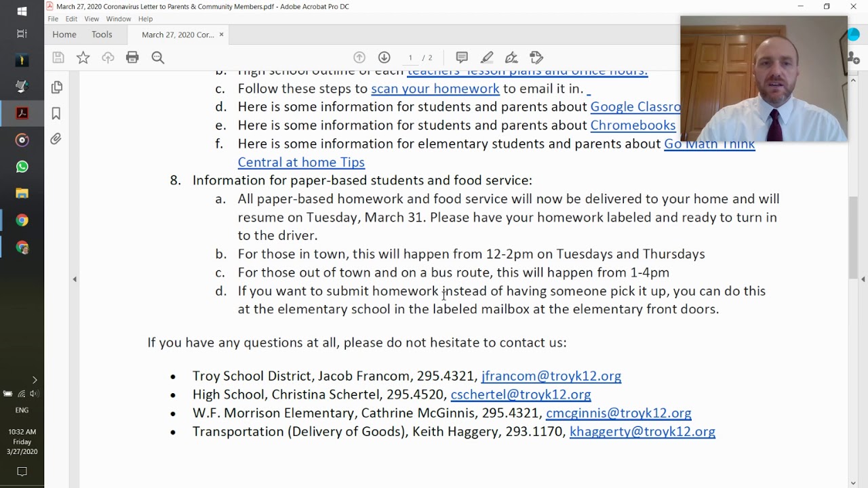Expand the left navigation pane arrow
Viewport: 868px width, 488px height.
click(x=75, y=279)
